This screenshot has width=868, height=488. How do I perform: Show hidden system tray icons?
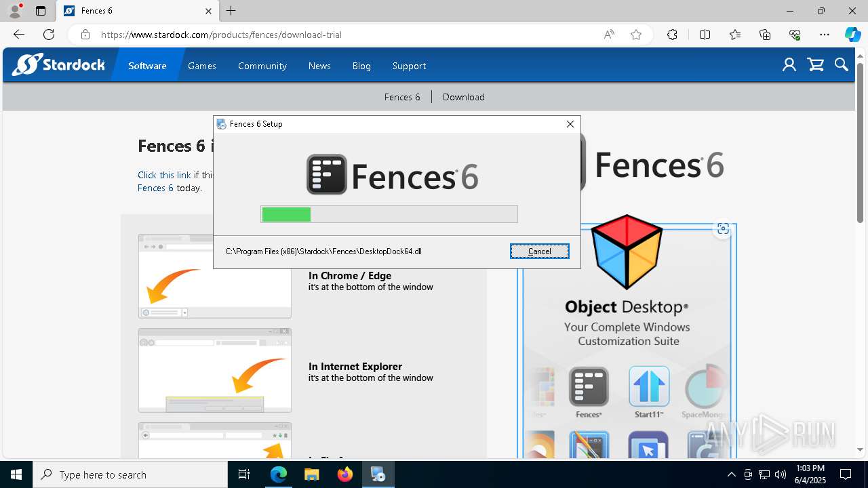[731, 474]
